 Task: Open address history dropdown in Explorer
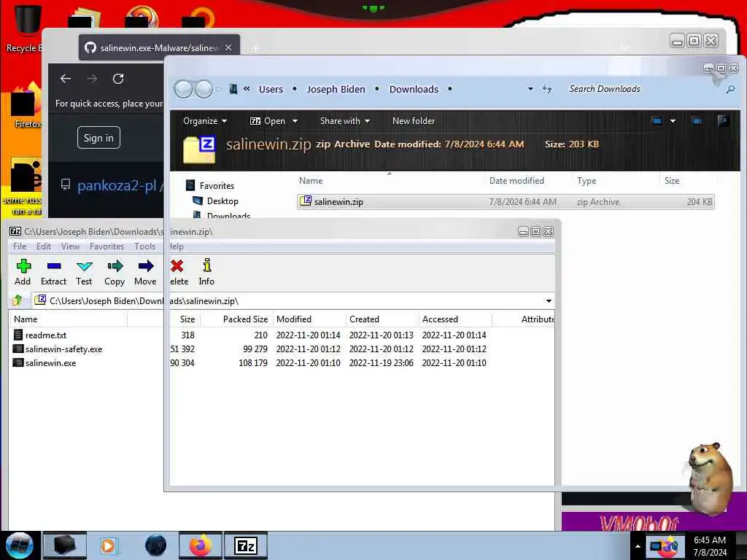[530, 89]
